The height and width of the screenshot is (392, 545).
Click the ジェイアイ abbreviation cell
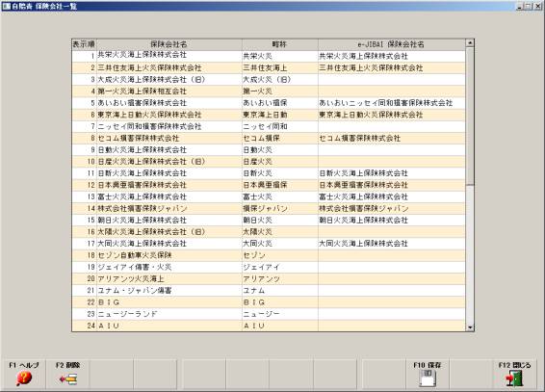[x=280, y=267]
